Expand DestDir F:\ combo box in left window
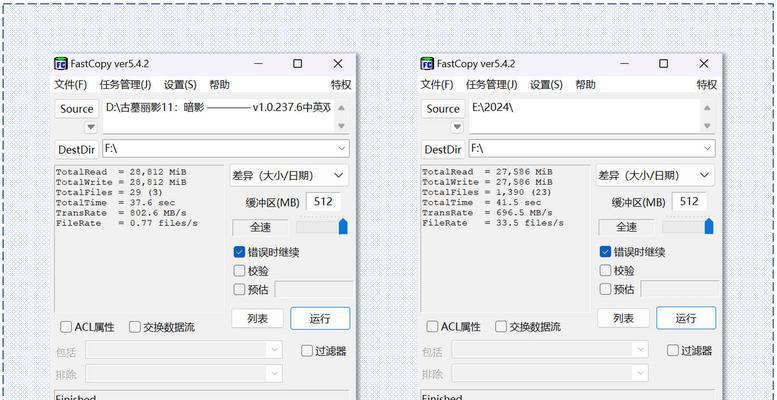This screenshot has width=777, height=400. pyautogui.click(x=341, y=149)
